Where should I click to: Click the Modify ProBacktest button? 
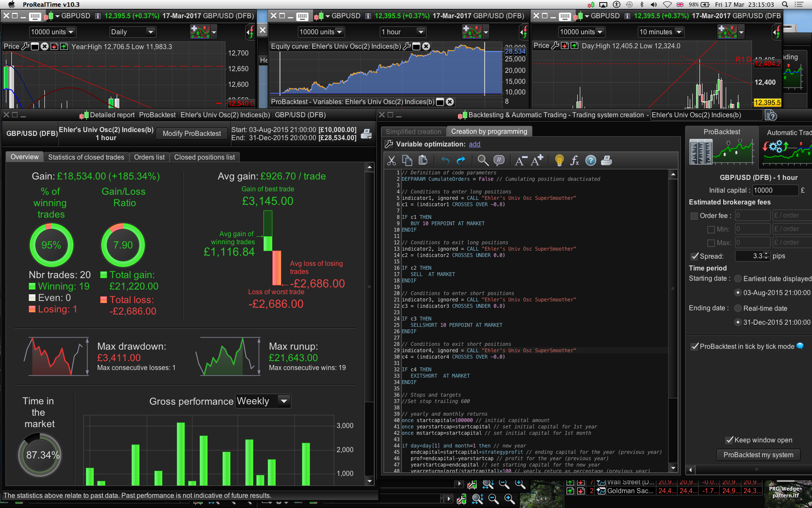click(x=192, y=134)
